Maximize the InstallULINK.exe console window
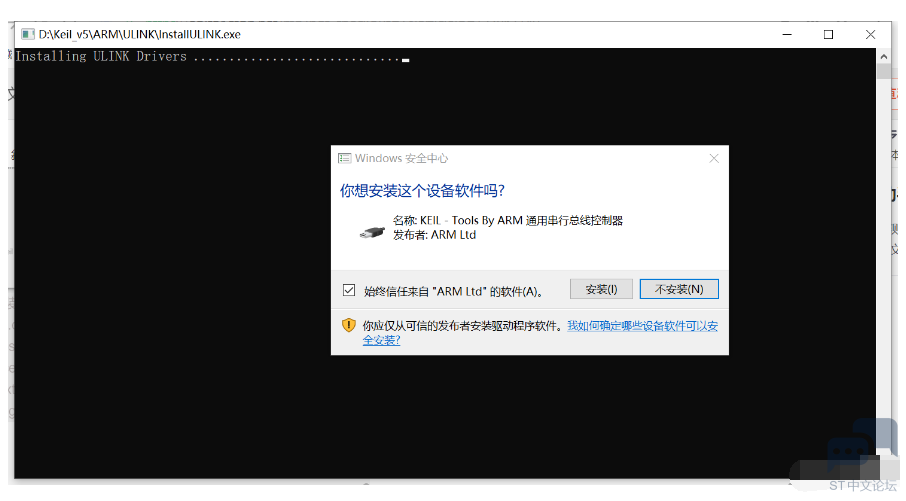The width and height of the screenshot is (906, 501). 828,35
